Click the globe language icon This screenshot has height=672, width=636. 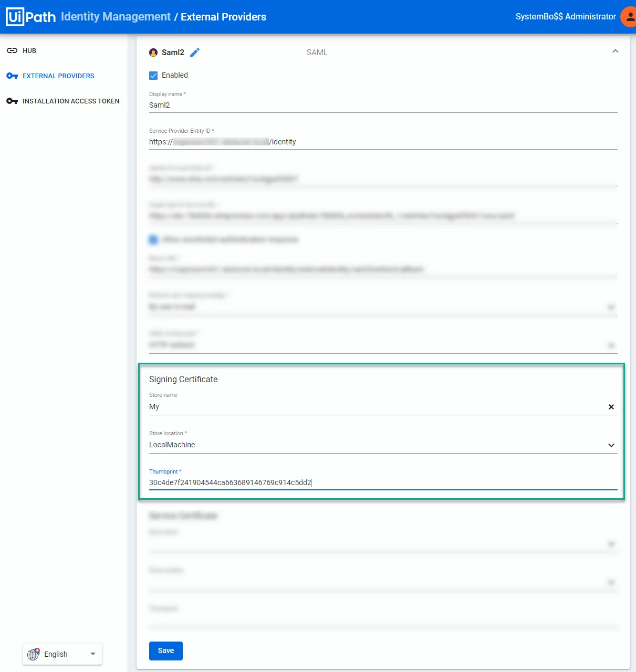click(x=34, y=654)
